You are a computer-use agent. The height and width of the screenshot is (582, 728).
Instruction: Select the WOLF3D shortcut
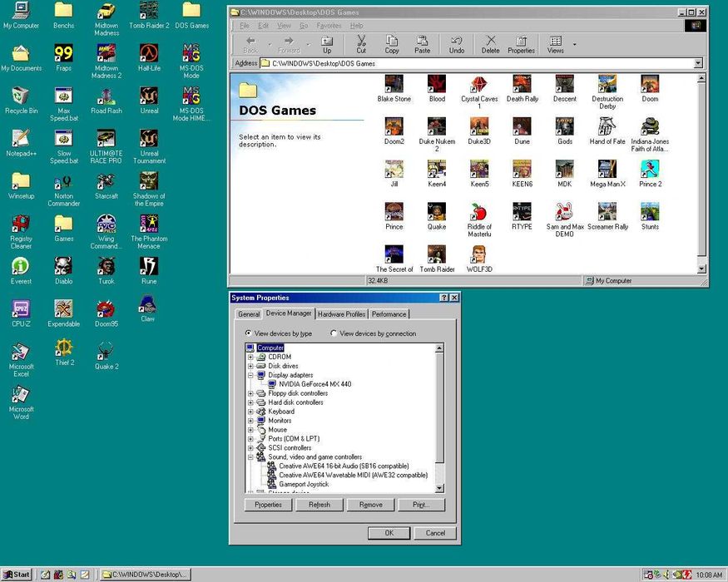(x=479, y=259)
